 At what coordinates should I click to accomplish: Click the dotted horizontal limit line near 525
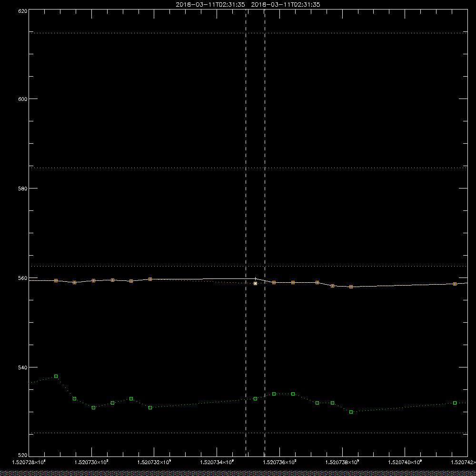tap(248, 433)
